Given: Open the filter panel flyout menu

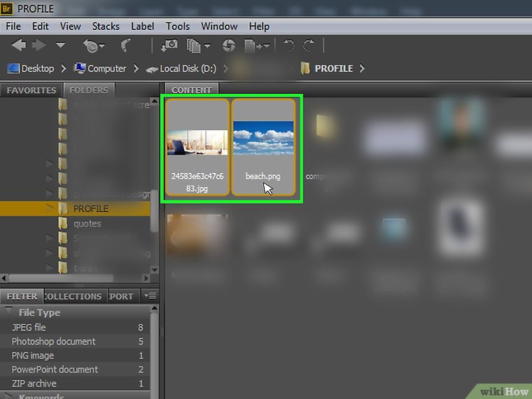Looking at the screenshot, I should pyautogui.click(x=149, y=296).
